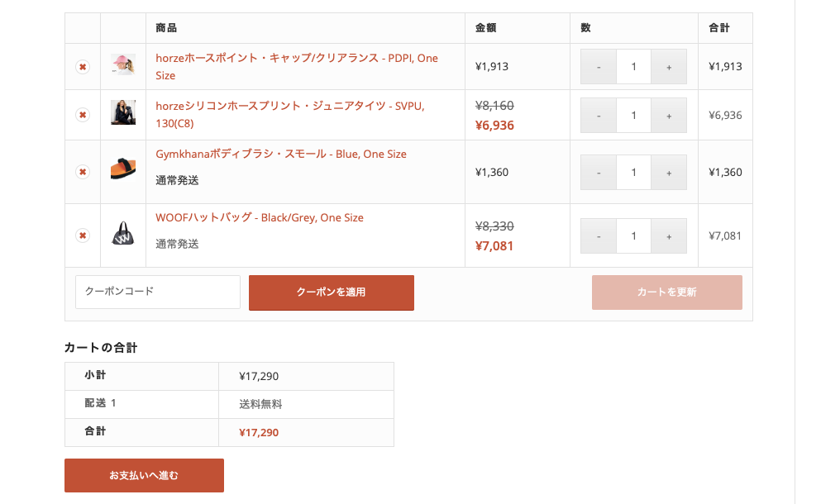Click the クーポンコード input field
The image size is (821, 504).
click(158, 292)
